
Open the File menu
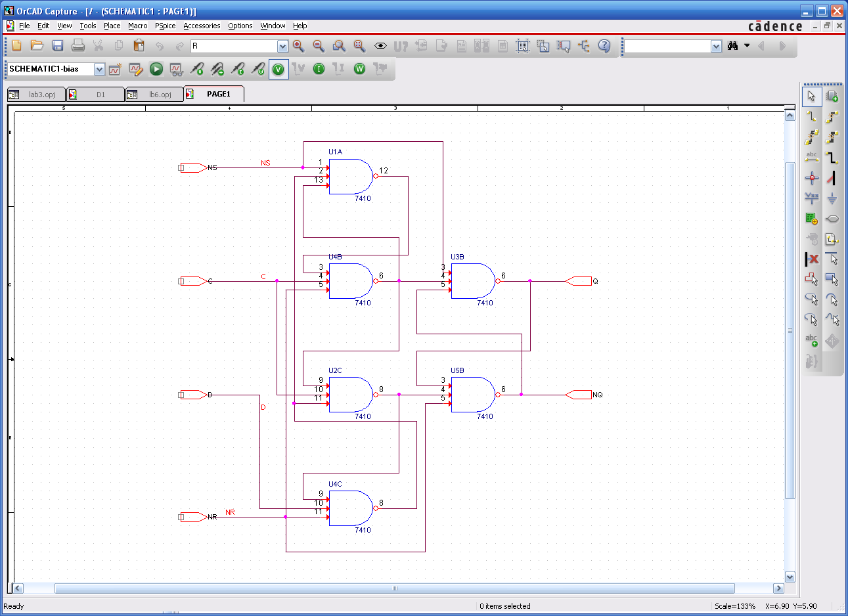[x=24, y=26]
